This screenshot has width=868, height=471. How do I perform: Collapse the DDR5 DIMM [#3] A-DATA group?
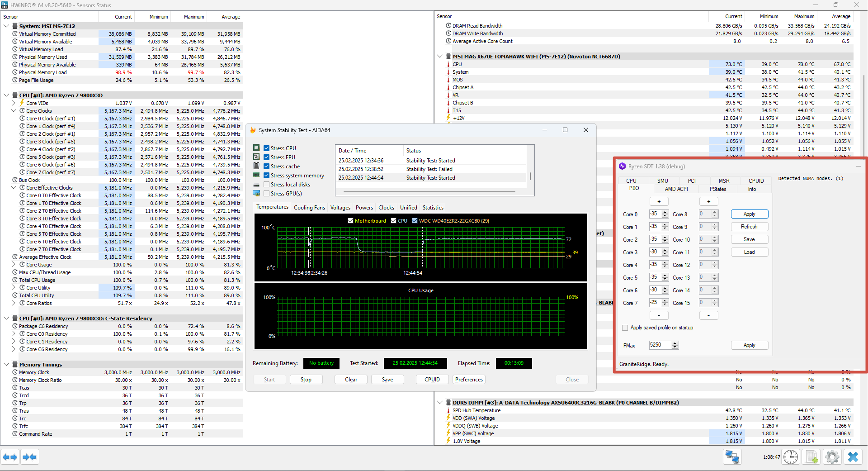click(440, 402)
